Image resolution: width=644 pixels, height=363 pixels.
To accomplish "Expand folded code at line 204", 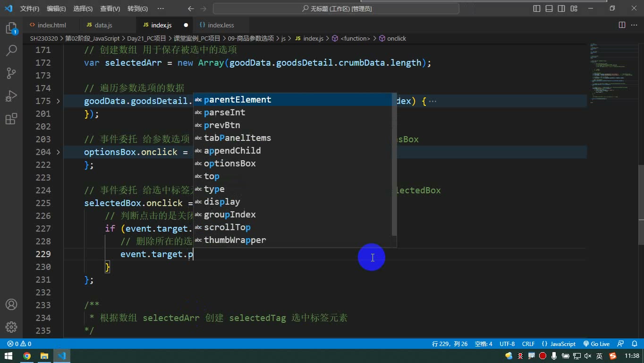I will (x=58, y=152).
